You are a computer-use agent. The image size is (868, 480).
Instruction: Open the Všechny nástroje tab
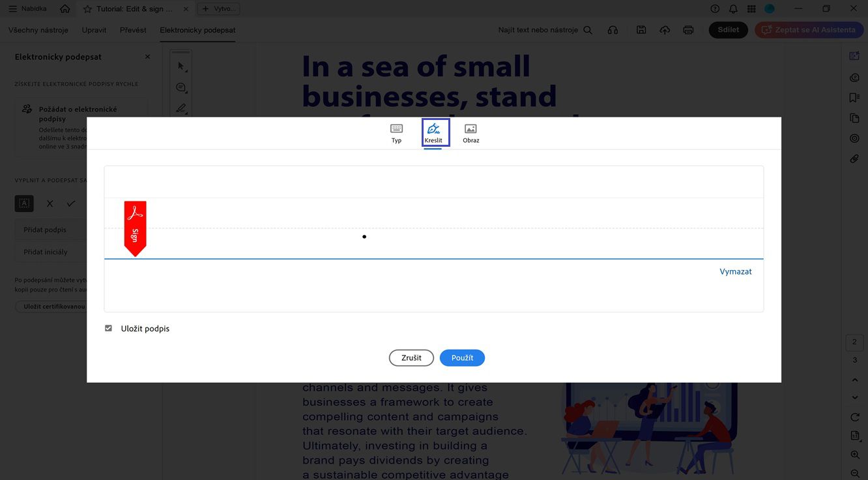coord(38,30)
